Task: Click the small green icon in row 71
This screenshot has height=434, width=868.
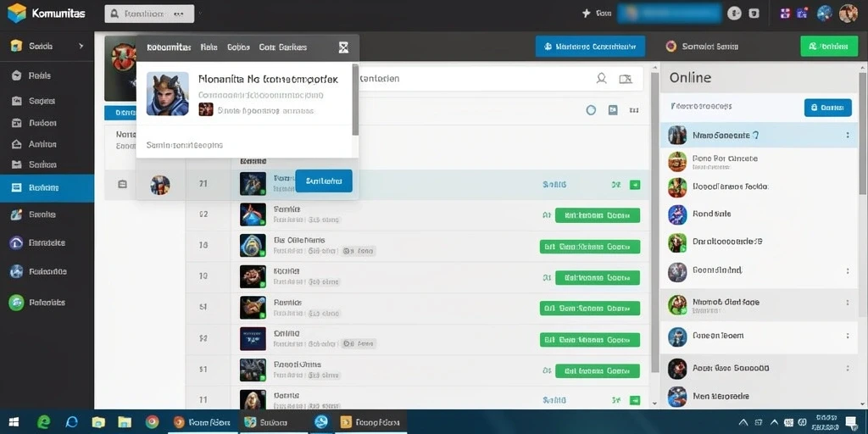Action: (x=635, y=184)
